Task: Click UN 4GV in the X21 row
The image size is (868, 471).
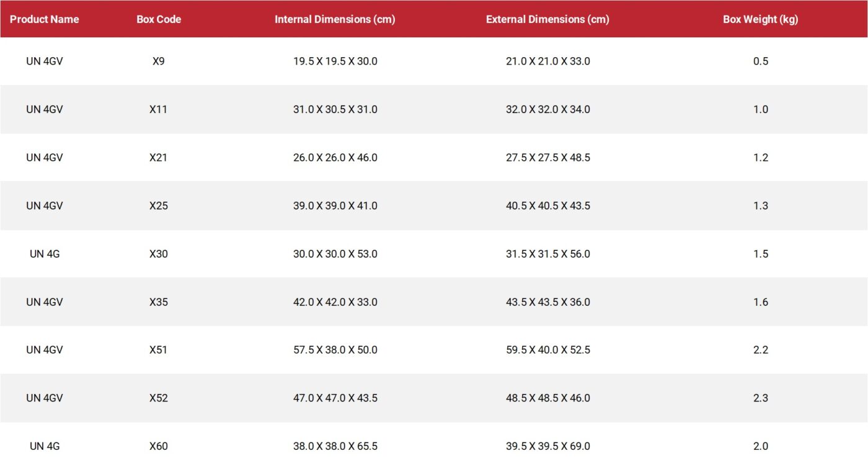Action: (x=45, y=158)
